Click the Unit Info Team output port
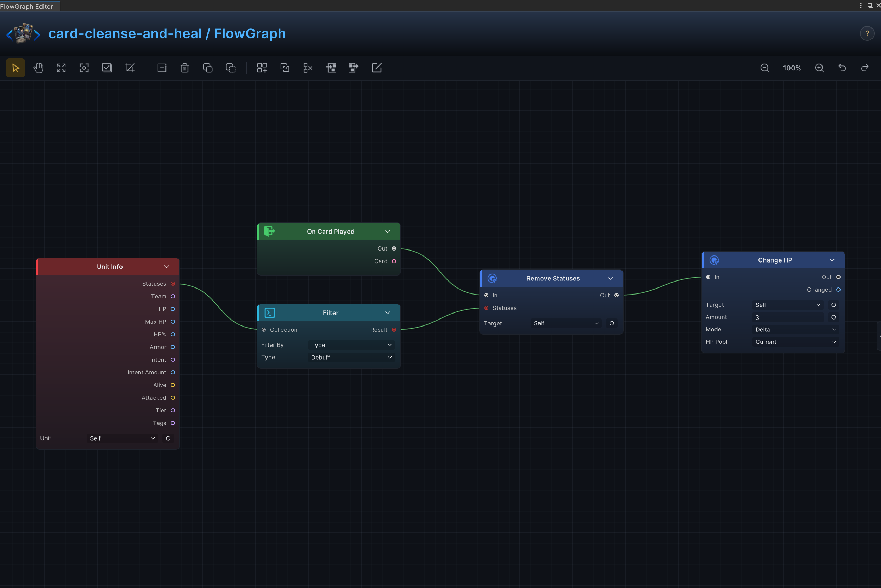The height and width of the screenshot is (588, 881). click(x=173, y=296)
